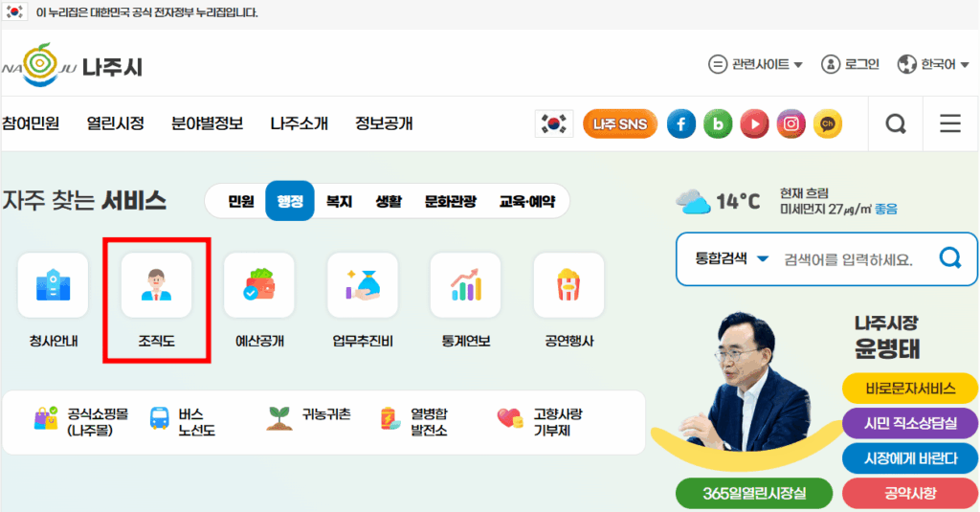Expand the 관련사이트 dropdown
This screenshot has height=512, width=980.
click(756, 64)
